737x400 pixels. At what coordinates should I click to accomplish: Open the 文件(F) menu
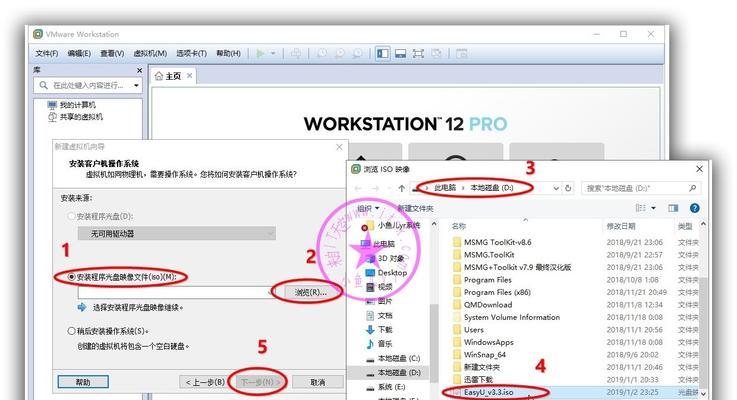pyautogui.click(x=47, y=54)
